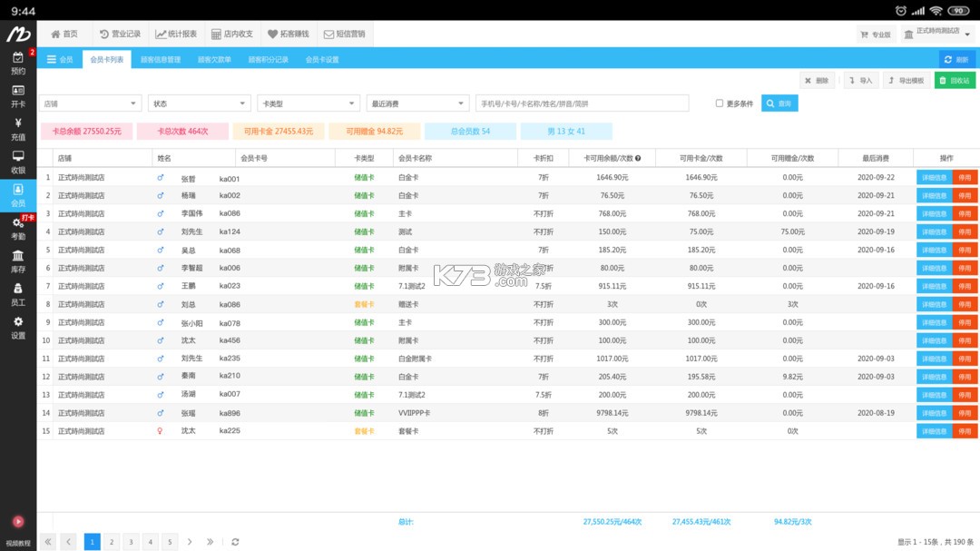Go to the first page arrow
980x551 pixels.
click(48, 542)
